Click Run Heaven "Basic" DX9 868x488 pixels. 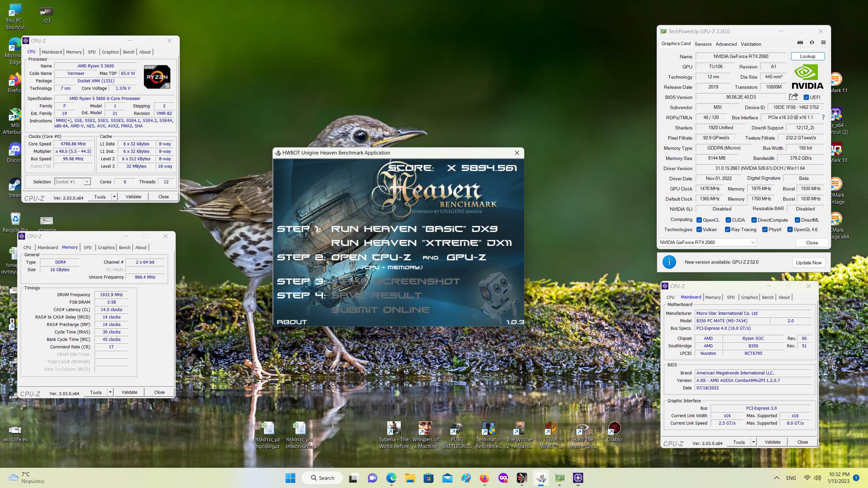coord(414,229)
